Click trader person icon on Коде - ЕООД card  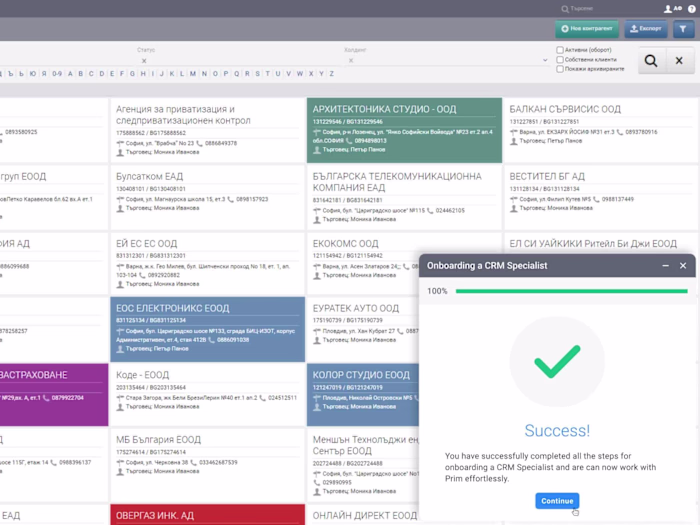pyautogui.click(x=120, y=407)
